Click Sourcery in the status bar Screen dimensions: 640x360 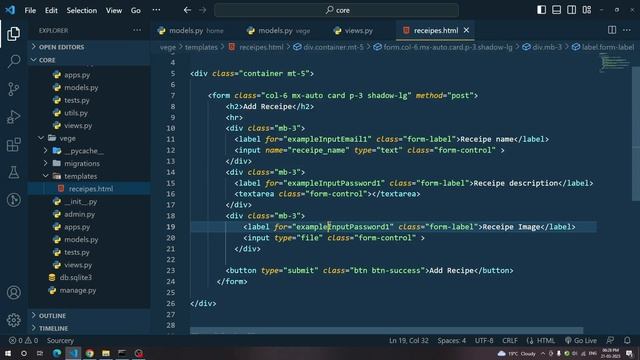tap(60, 340)
